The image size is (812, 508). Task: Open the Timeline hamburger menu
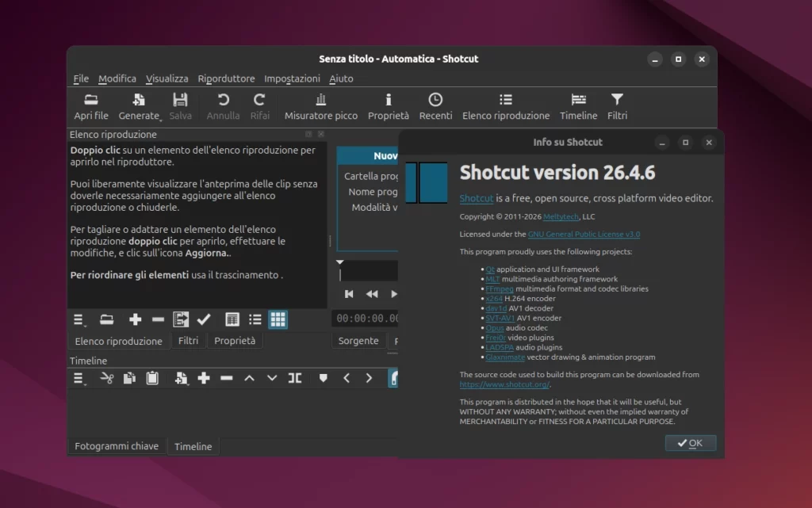click(79, 378)
